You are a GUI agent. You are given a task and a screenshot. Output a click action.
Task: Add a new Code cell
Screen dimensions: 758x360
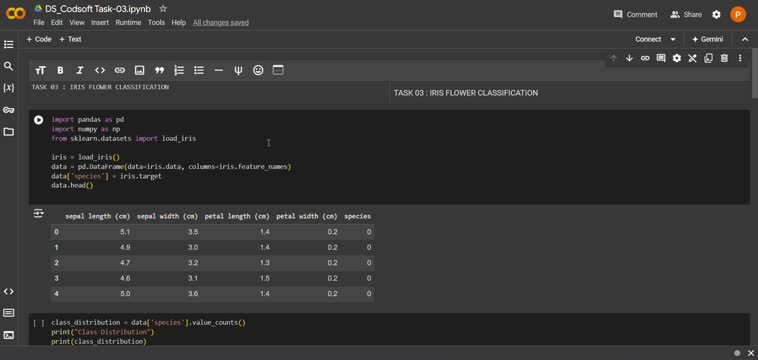[39, 39]
